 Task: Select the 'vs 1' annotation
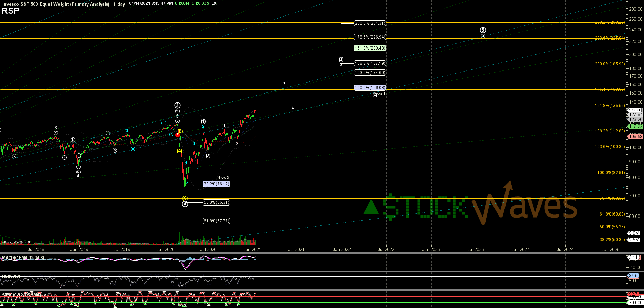pos(381,94)
